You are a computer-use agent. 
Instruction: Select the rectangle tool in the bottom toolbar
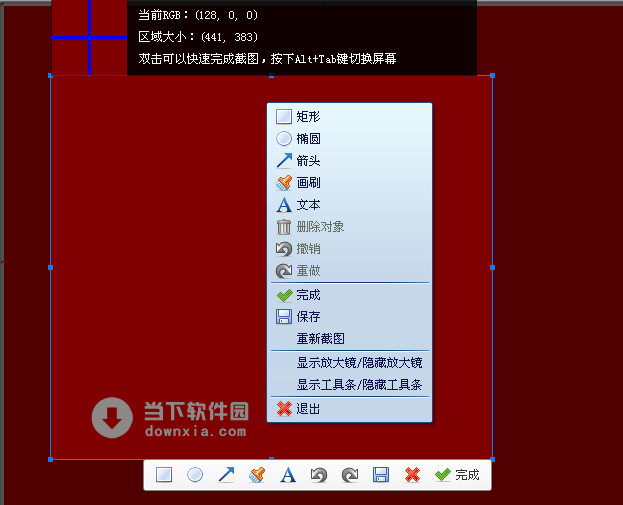164,475
